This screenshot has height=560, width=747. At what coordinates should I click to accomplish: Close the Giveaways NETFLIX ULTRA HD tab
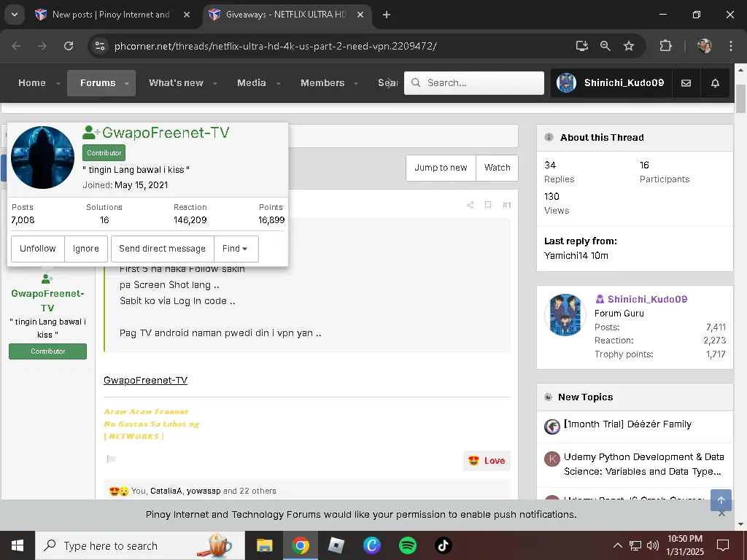click(360, 15)
